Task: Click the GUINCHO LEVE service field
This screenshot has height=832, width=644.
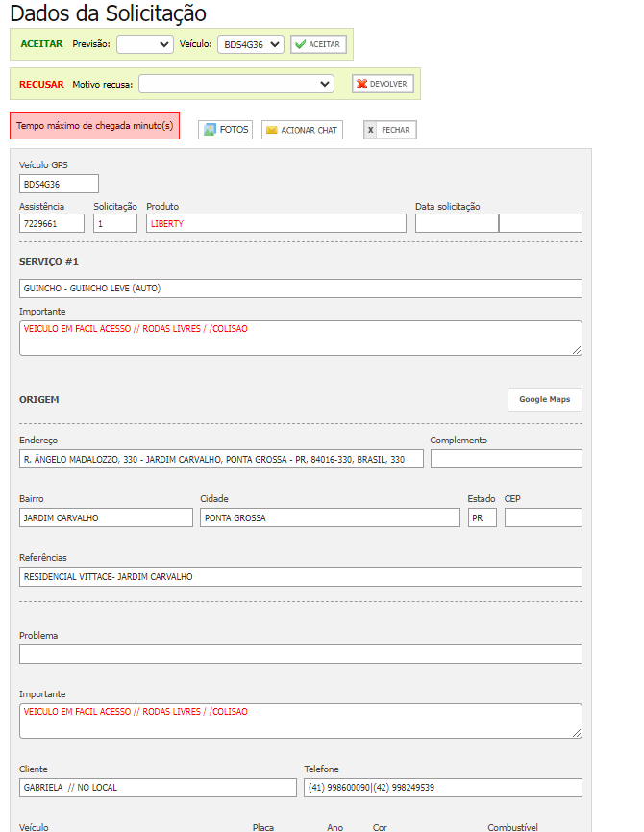Action: coord(300,289)
